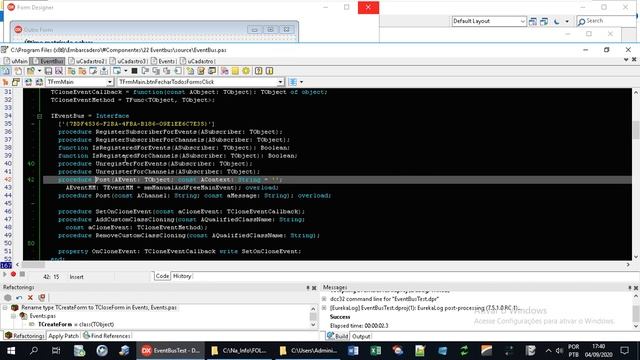The width and height of the screenshot is (640, 360).
Task: Click the red record macro button
Action: click(x=13, y=274)
